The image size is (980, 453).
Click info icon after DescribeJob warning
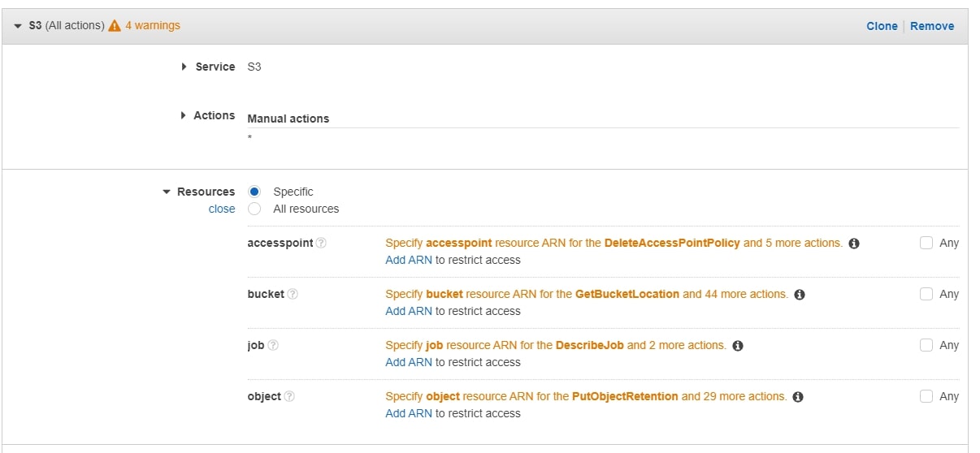(738, 346)
